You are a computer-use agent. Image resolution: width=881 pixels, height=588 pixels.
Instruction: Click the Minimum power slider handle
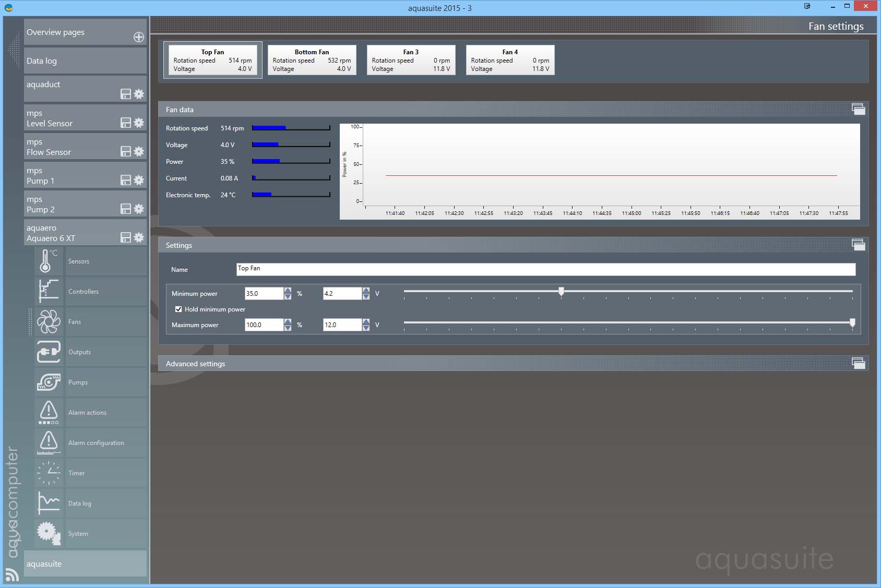pos(561,291)
